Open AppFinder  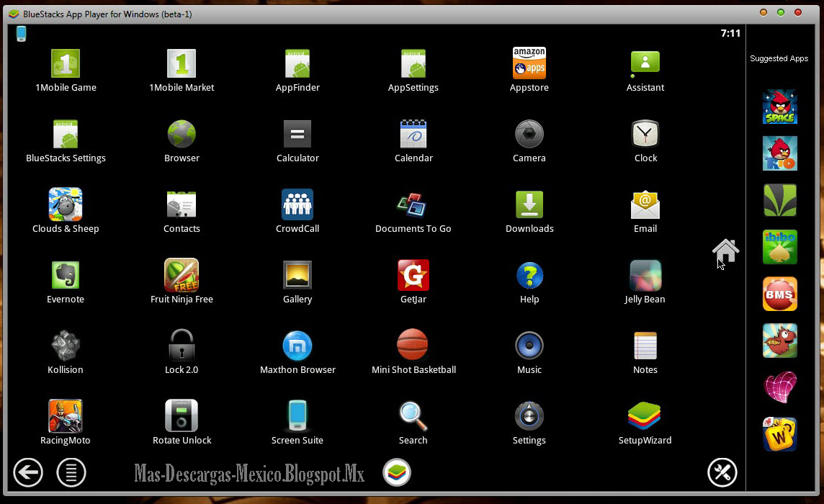click(297, 63)
